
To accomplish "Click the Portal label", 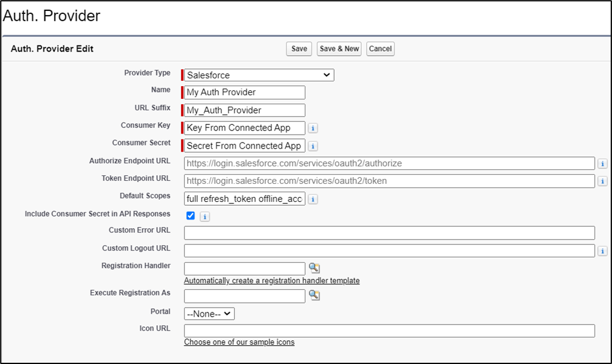I will click(x=160, y=311).
